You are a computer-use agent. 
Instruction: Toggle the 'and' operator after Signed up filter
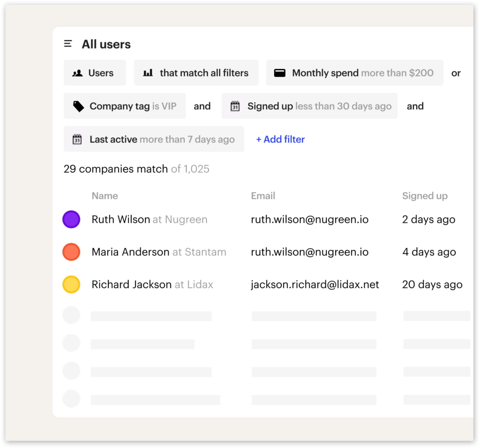pos(415,106)
